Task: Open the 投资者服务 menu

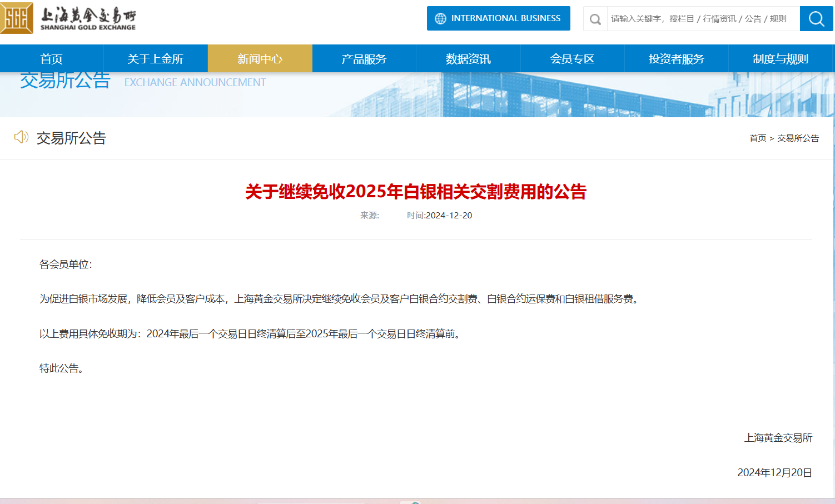Action: click(676, 59)
